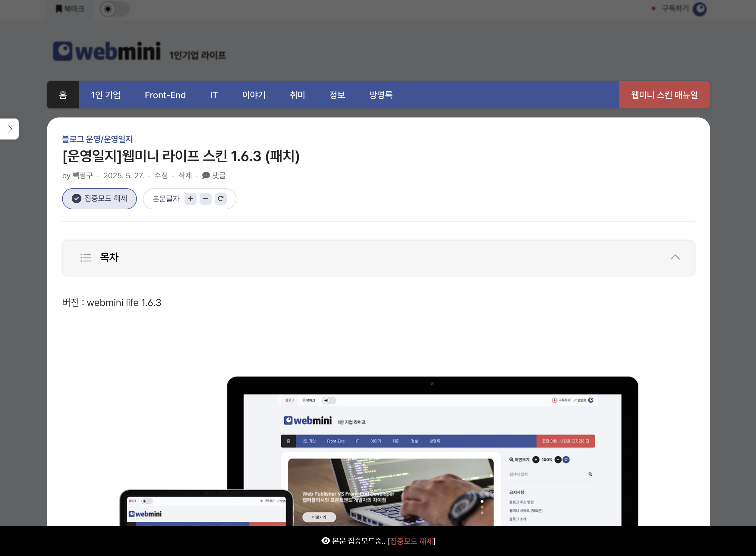Expand the left sidebar arrow tab
The height and width of the screenshot is (556, 756).
tap(9, 129)
